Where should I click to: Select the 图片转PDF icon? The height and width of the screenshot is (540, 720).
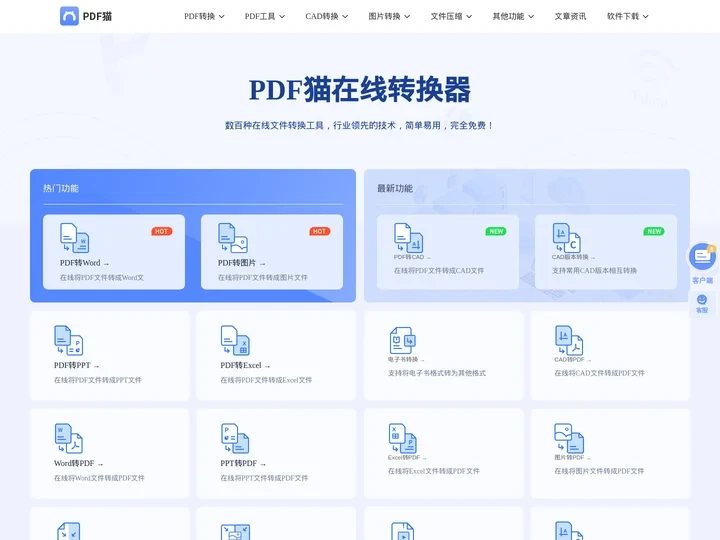coord(569,438)
